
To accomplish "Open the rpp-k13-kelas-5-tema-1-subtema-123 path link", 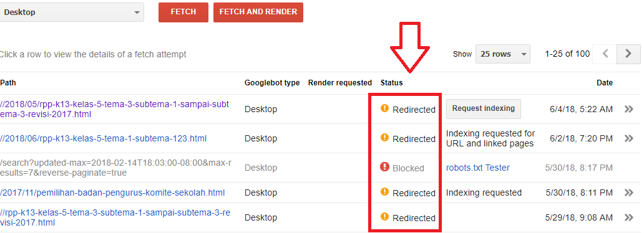I will point(103,139).
